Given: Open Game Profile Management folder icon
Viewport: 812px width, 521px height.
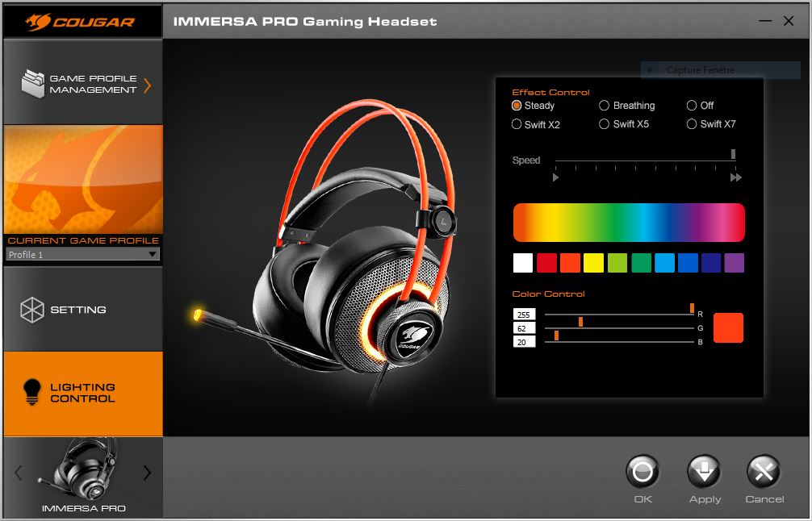Looking at the screenshot, I should 33,83.
